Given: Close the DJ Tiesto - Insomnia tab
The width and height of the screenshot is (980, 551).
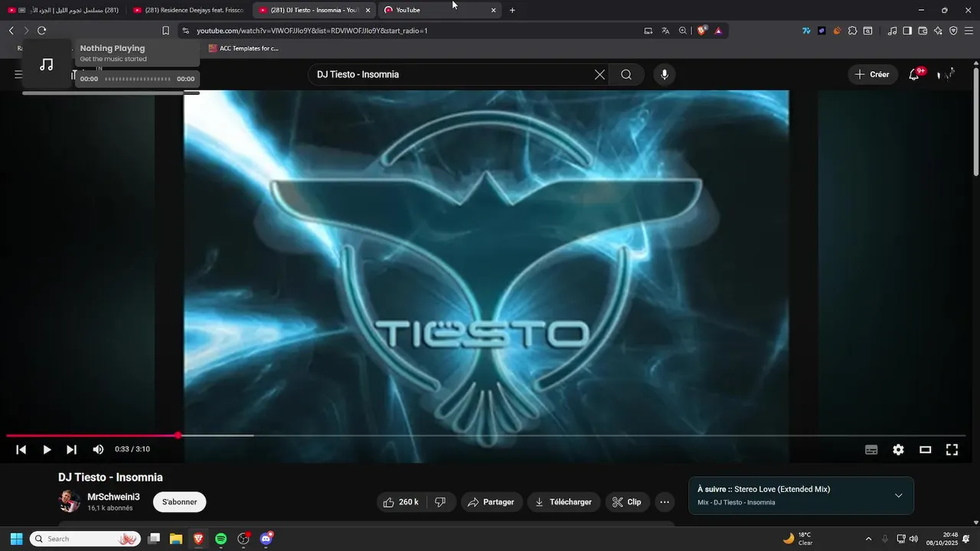Looking at the screenshot, I should 368,10.
